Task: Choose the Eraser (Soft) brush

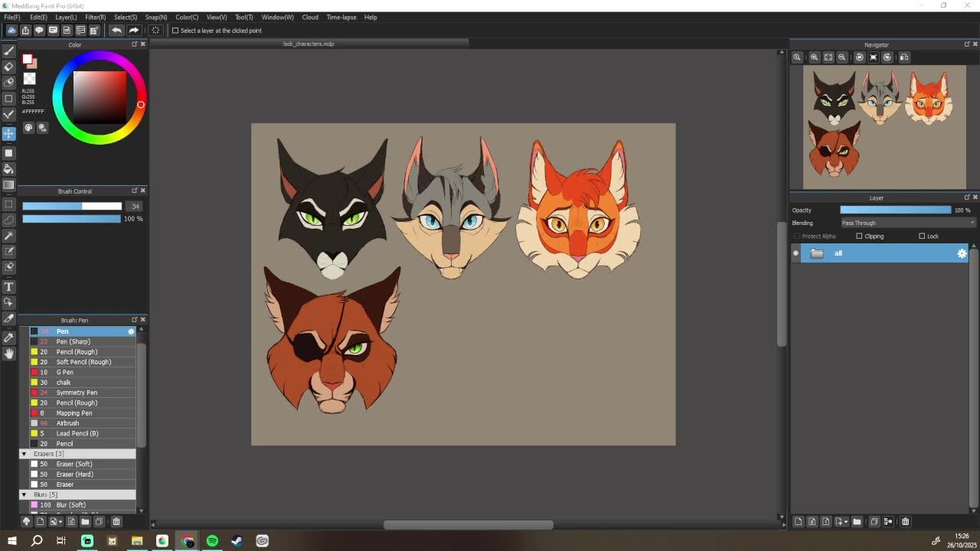Action: pyautogui.click(x=82, y=464)
